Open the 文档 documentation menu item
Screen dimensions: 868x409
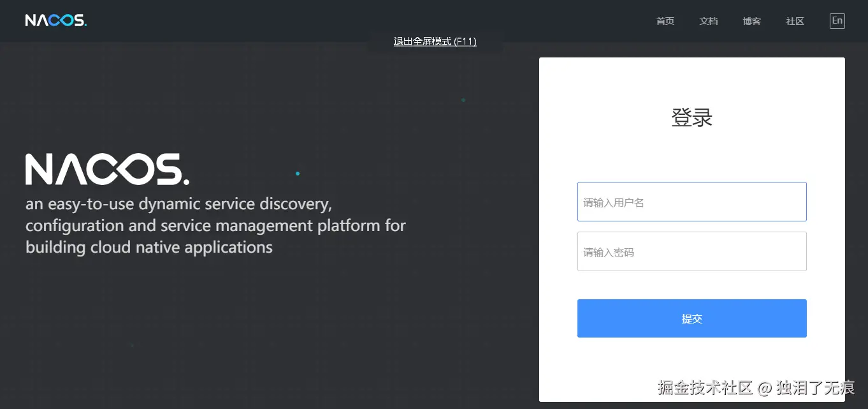point(709,21)
